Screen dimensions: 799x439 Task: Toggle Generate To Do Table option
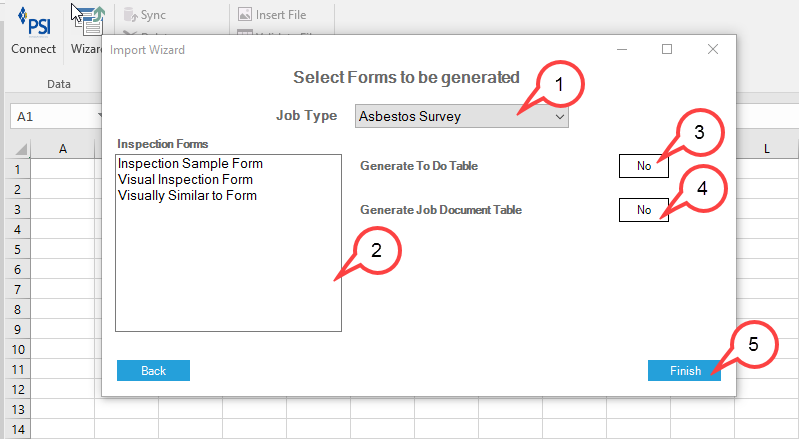[644, 166]
